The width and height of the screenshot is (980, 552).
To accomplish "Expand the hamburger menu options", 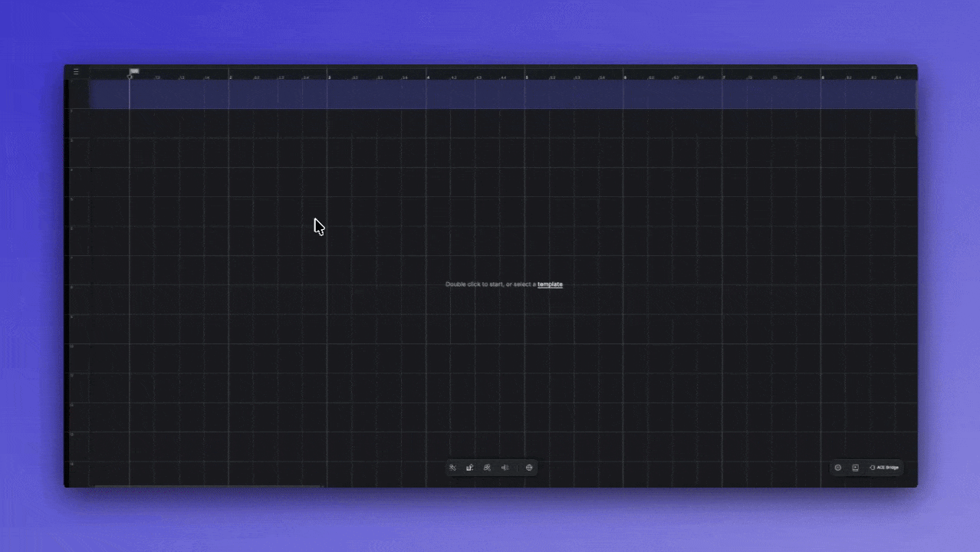I will coord(76,71).
